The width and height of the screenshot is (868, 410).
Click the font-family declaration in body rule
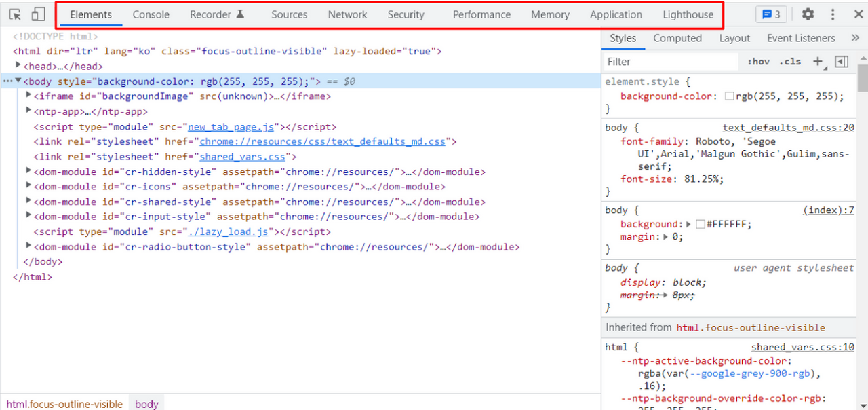735,154
